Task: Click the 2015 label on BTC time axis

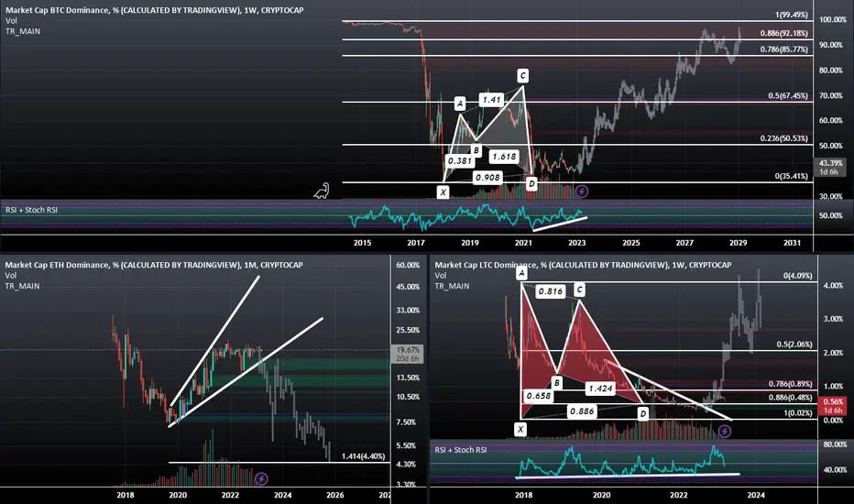Action: [x=362, y=243]
